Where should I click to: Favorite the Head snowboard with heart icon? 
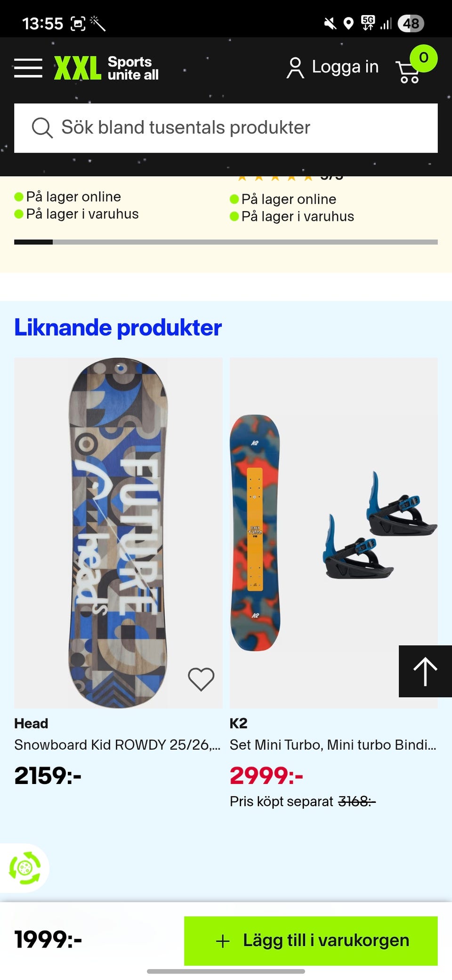pyautogui.click(x=201, y=679)
